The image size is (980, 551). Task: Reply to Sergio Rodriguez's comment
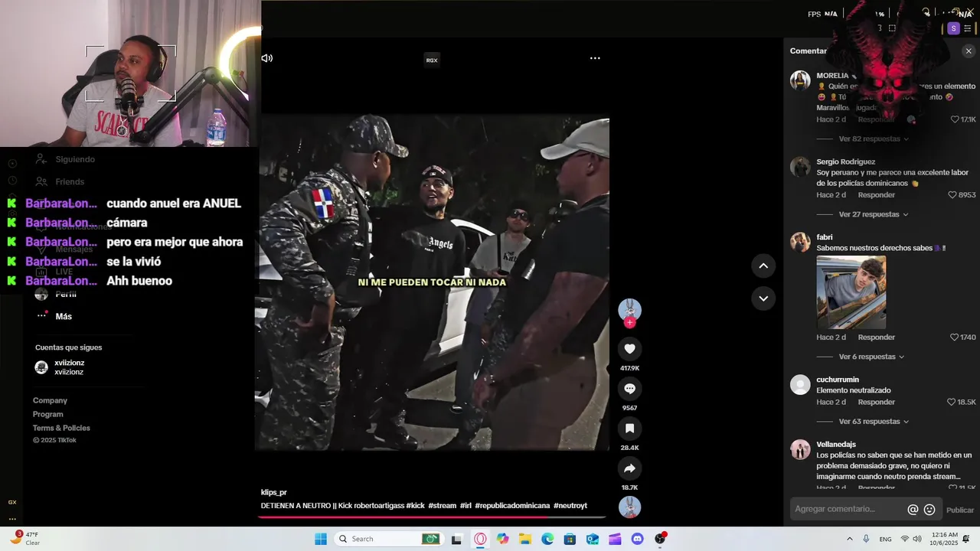click(876, 195)
